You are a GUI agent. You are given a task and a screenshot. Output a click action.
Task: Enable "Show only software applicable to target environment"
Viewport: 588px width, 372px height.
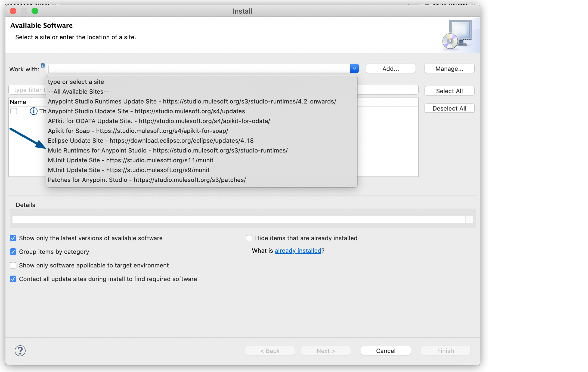point(13,265)
